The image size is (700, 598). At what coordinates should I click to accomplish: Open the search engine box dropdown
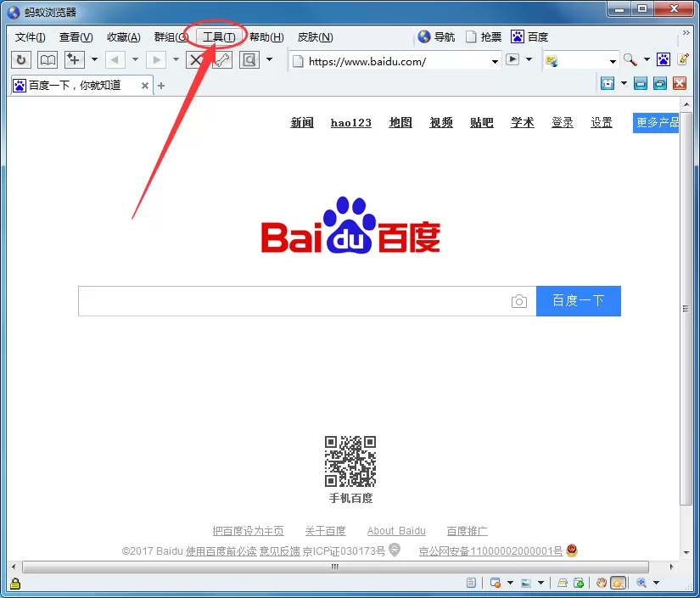tap(613, 62)
